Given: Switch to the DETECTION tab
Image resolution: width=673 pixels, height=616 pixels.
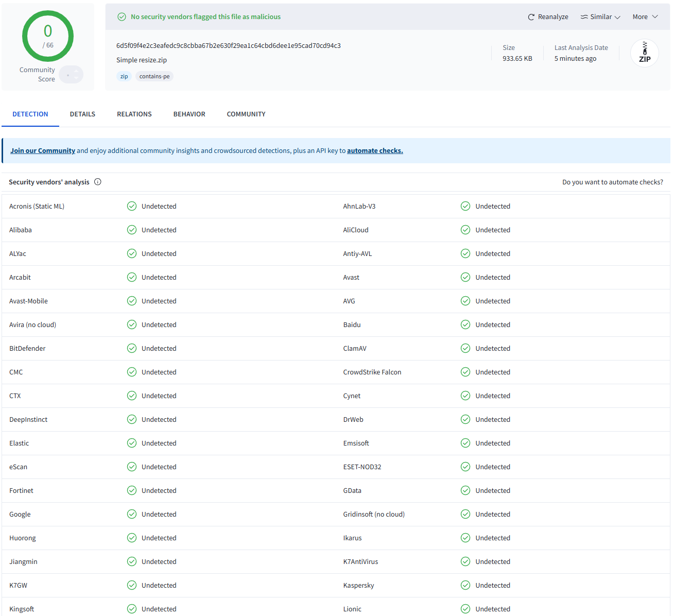Looking at the screenshot, I should pyautogui.click(x=30, y=114).
